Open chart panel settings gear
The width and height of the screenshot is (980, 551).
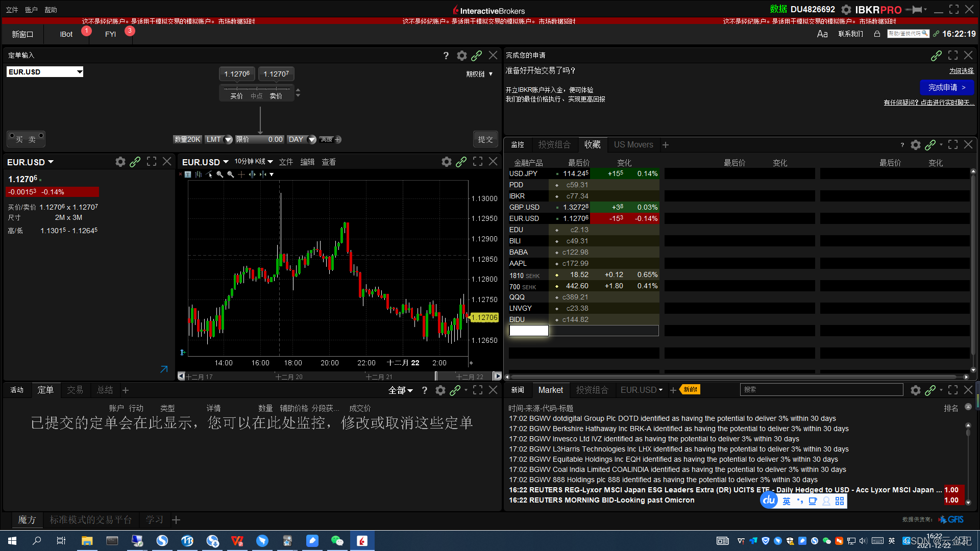[x=446, y=162]
